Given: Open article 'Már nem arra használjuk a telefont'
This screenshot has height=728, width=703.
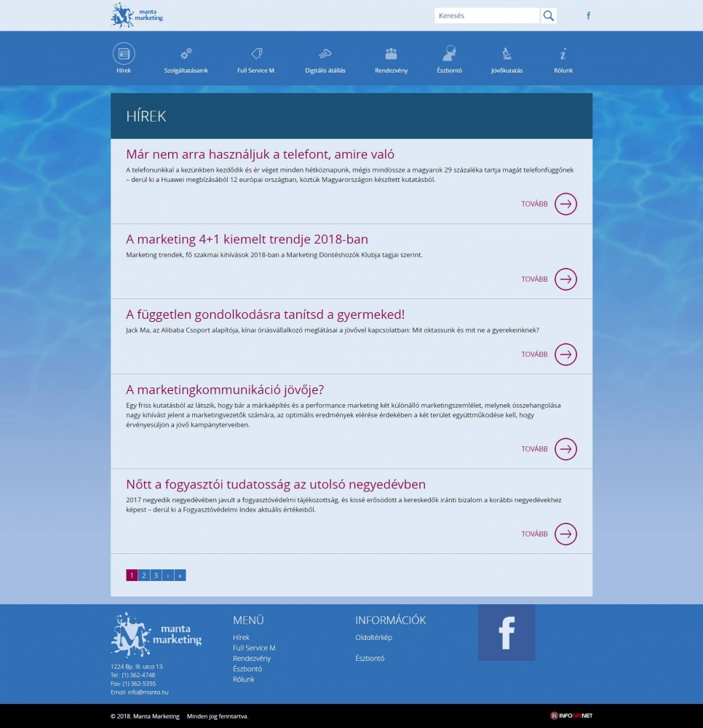Looking at the screenshot, I should 260,154.
